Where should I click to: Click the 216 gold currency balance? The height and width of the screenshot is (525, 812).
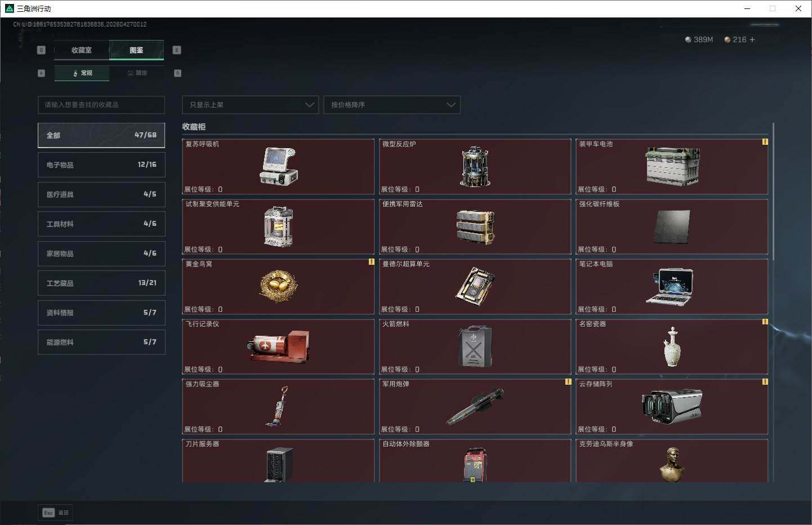[x=735, y=39]
